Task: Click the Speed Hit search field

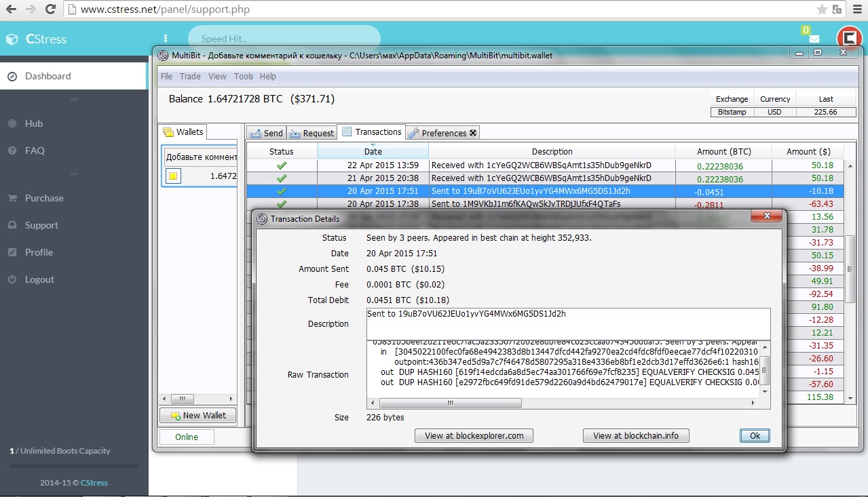Action: (x=284, y=39)
